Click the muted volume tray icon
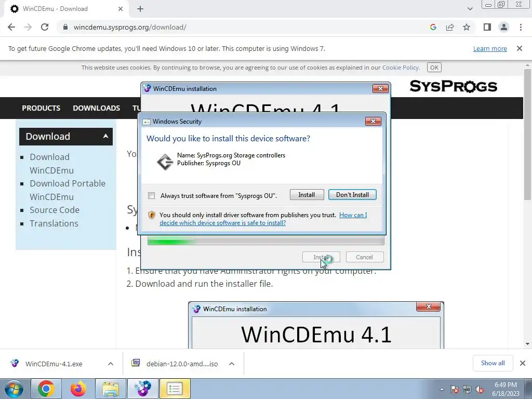532x399 pixels. point(480,389)
